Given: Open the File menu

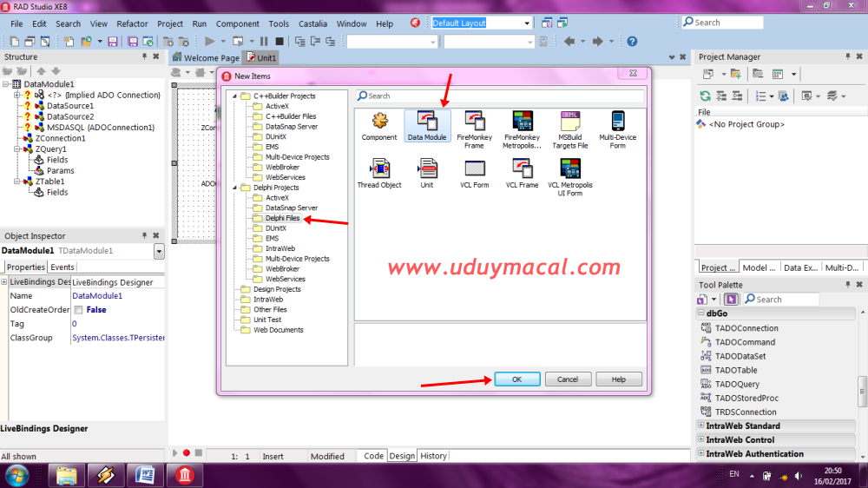Looking at the screenshot, I should click(16, 23).
